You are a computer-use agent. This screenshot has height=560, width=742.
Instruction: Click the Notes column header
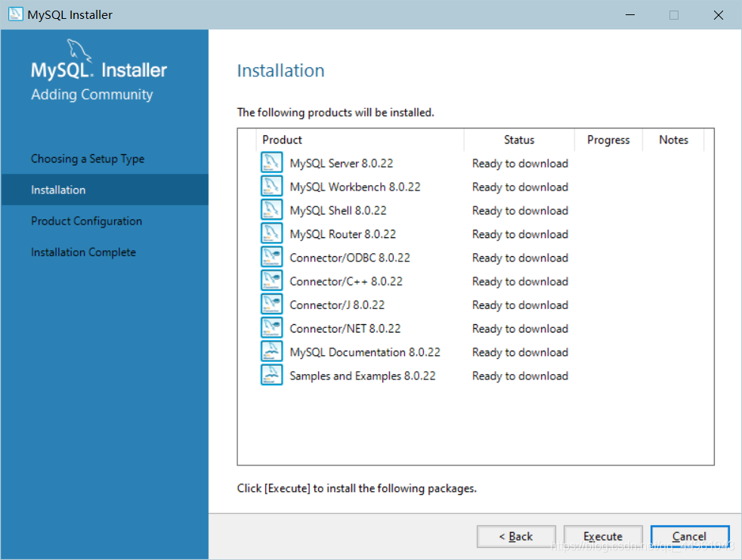pos(674,140)
